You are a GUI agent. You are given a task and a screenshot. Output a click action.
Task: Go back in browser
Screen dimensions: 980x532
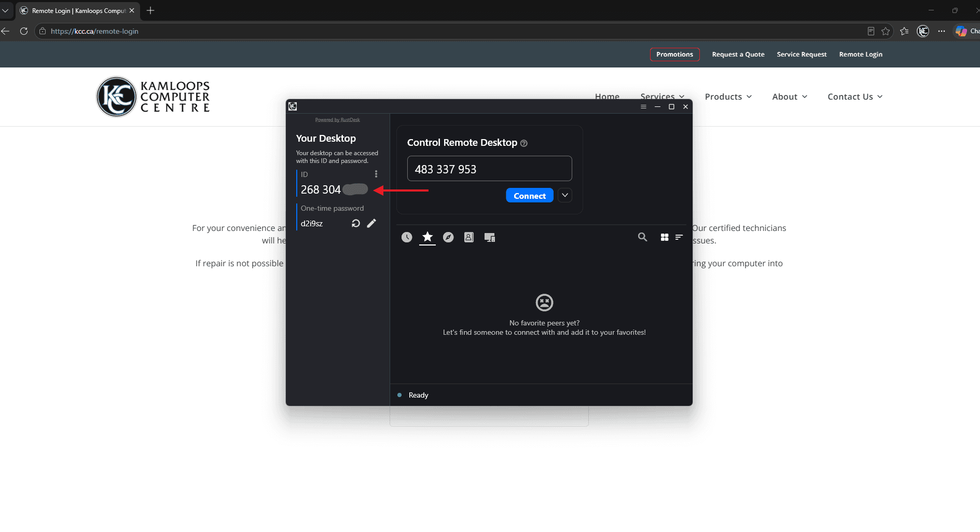(5, 31)
